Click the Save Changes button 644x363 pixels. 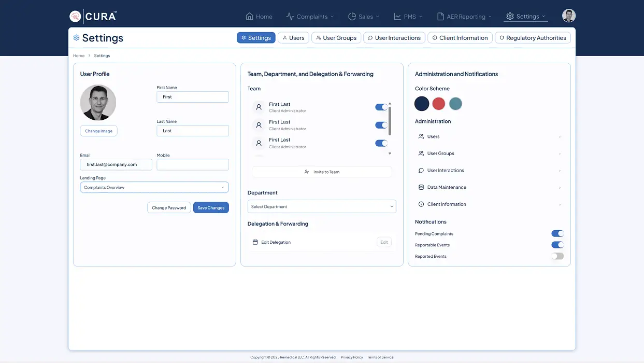point(211,207)
